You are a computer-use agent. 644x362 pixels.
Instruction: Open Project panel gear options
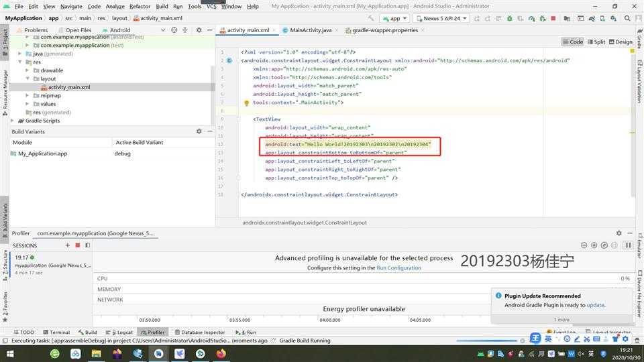click(199, 30)
